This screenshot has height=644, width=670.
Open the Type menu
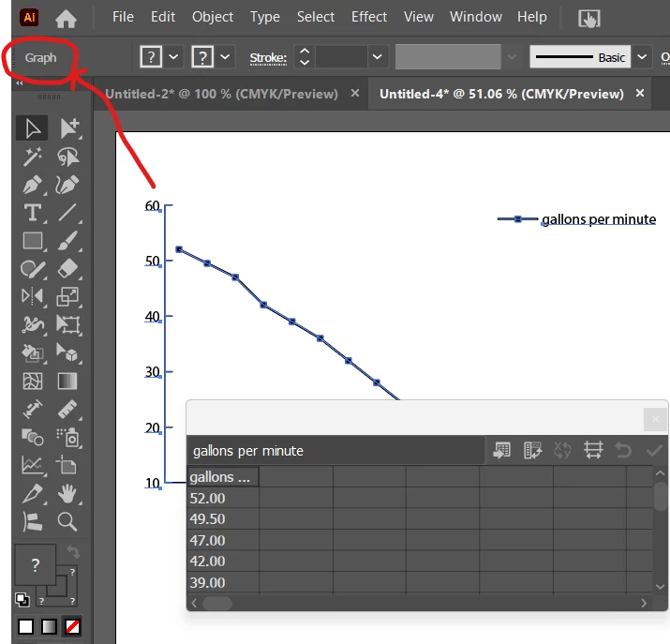265,17
